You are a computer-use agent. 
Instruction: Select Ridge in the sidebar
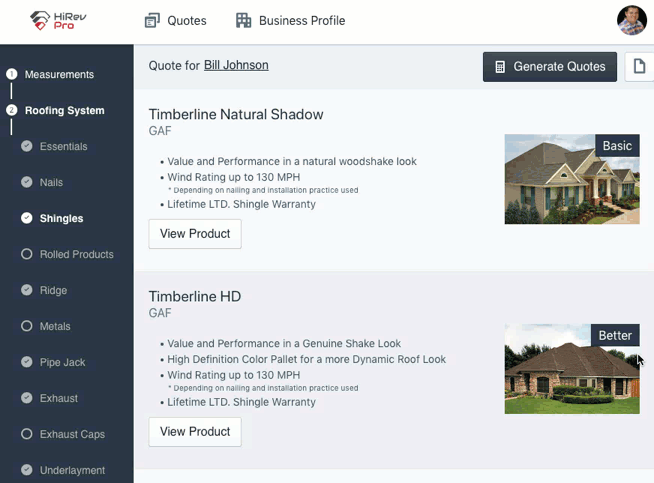[x=53, y=290]
